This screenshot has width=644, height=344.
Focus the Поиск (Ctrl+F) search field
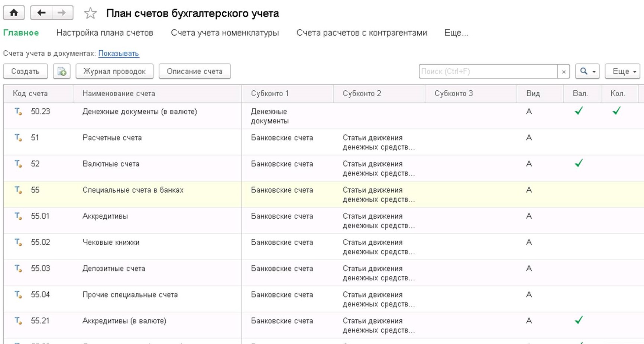[488, 71]
